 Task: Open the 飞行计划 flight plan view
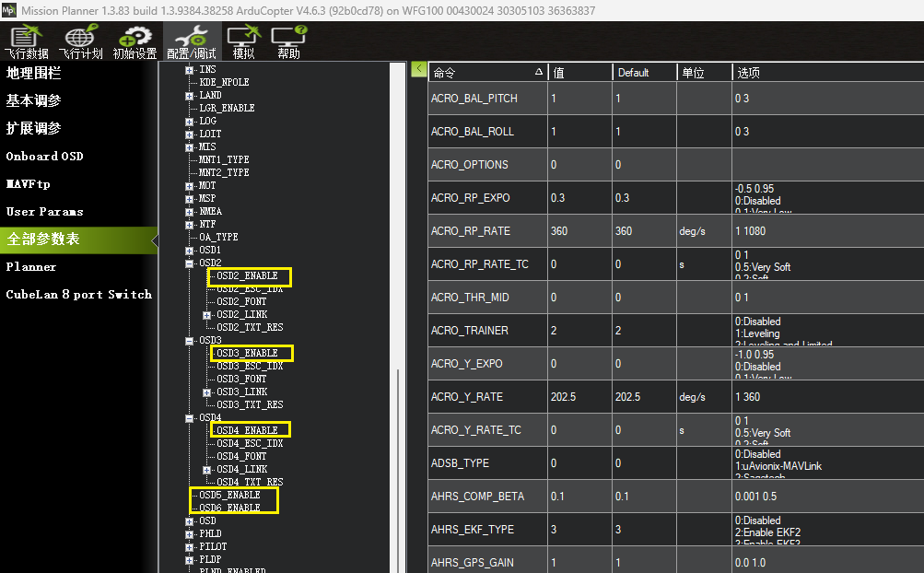coord(80,42)
